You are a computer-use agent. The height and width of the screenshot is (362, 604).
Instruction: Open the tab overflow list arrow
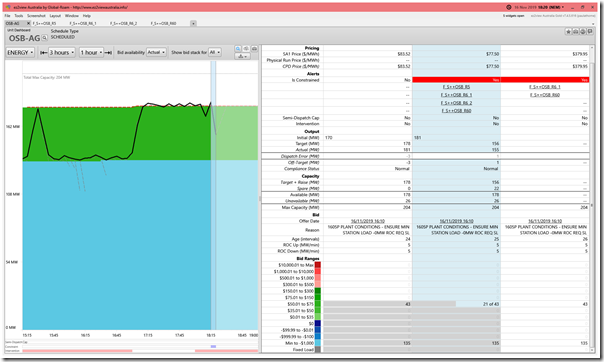click(x=193, y=23)
